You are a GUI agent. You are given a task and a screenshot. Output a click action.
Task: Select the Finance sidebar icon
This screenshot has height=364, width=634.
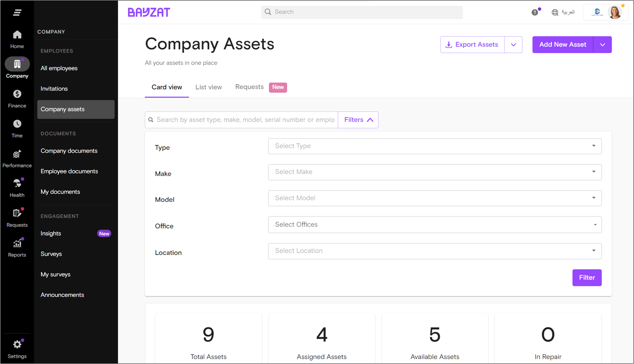tap(17, 94)
